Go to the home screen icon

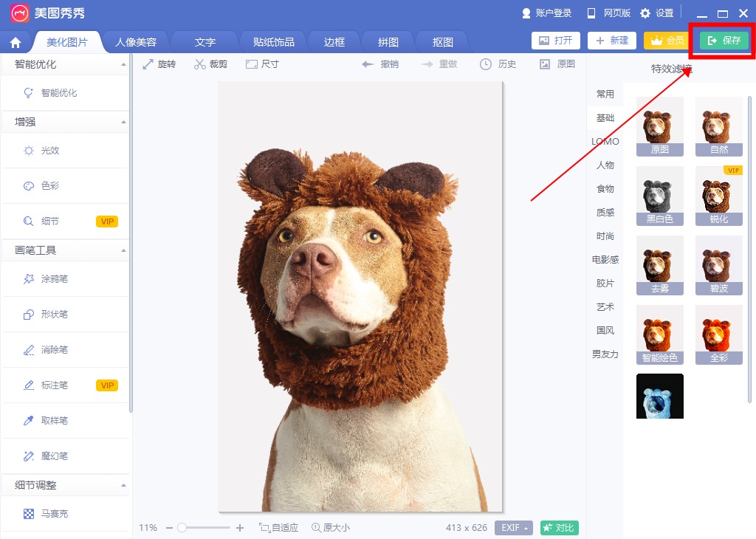[16, 42]
